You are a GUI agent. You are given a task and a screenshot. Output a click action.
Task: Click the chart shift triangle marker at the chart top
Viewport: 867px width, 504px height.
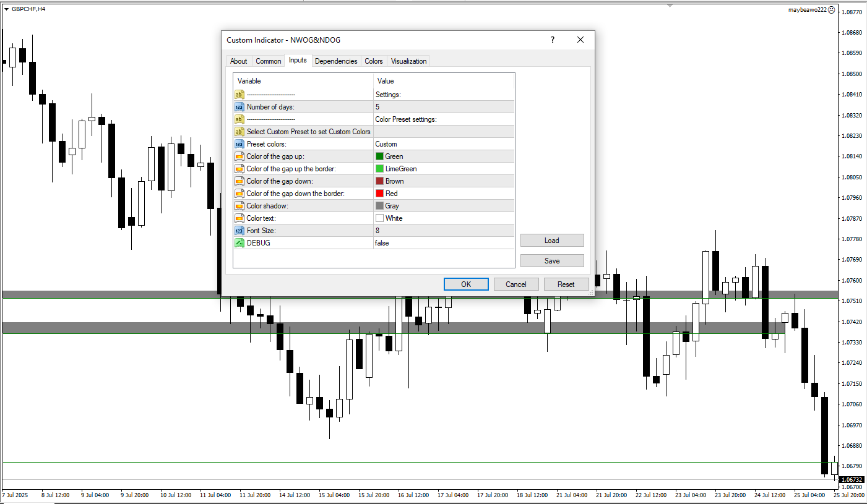pyautogui.click(x=670, y=6)
